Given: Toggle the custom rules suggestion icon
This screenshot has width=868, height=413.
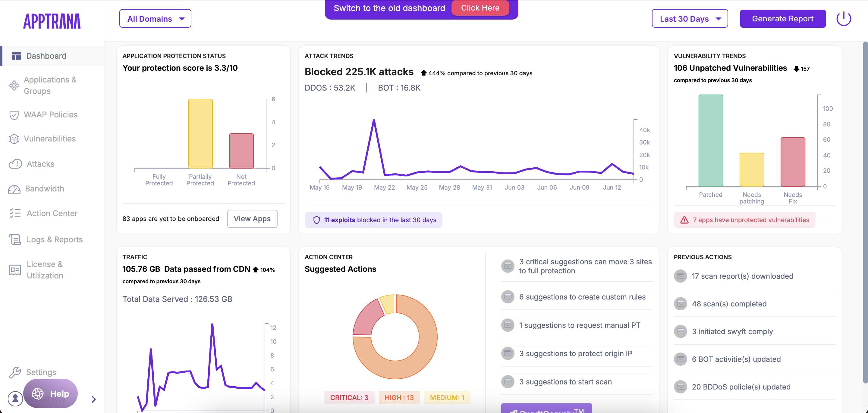Looking at the screenshot, I should coord(508,297).
